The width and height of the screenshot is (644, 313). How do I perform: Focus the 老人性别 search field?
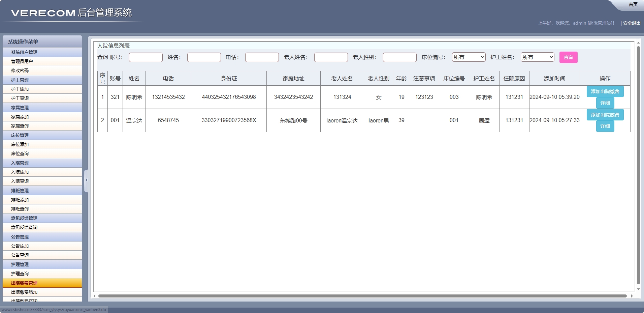tap(400, 57)
